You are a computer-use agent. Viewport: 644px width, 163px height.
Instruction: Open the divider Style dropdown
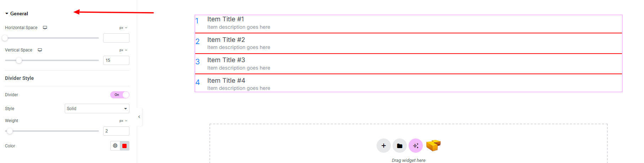pyautogui.click(x=97, y=109)
